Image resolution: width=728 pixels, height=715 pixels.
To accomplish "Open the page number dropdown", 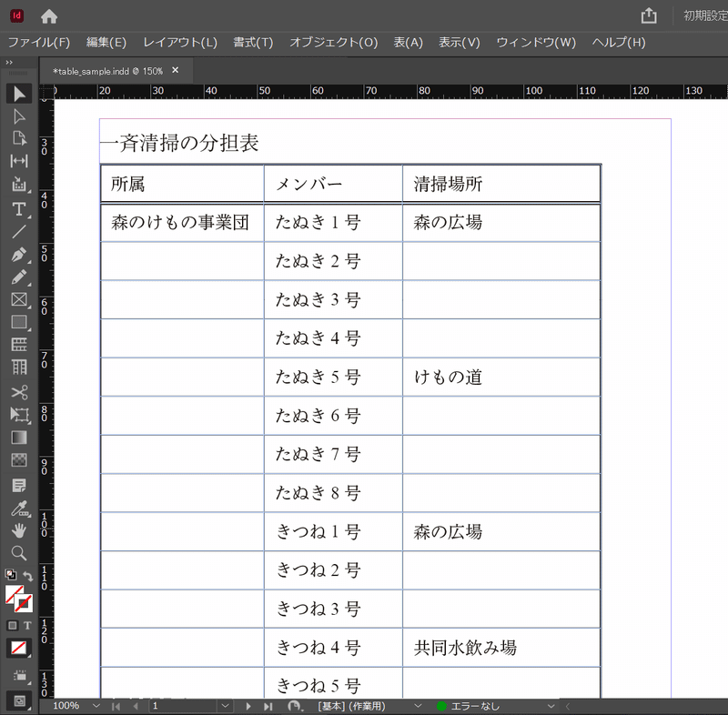I will 225,706.
